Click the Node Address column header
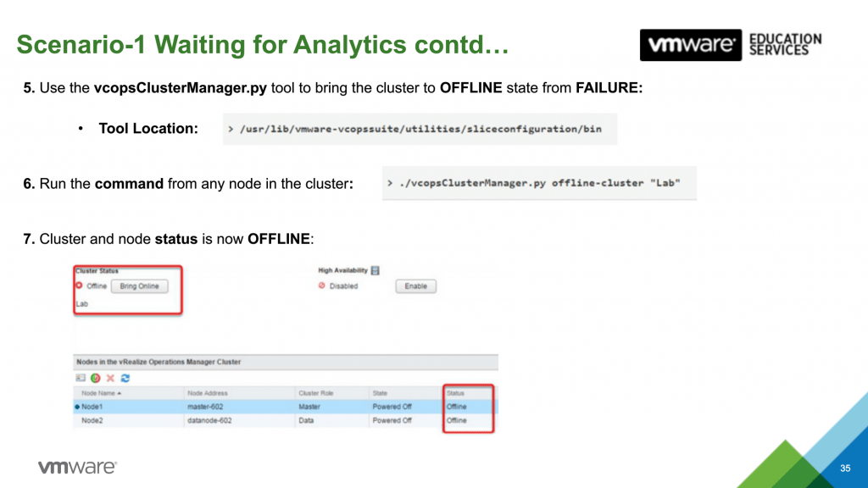868x488 pixels. coord(208,393)
